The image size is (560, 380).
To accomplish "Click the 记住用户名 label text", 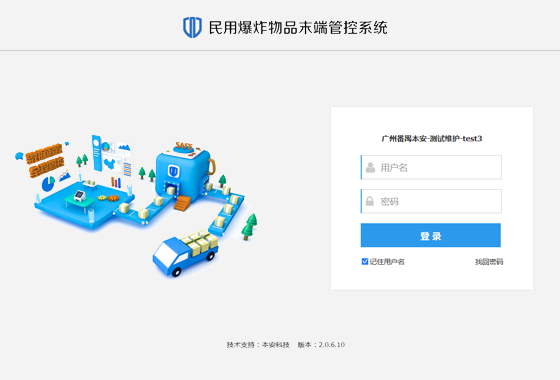I will 387,262.
